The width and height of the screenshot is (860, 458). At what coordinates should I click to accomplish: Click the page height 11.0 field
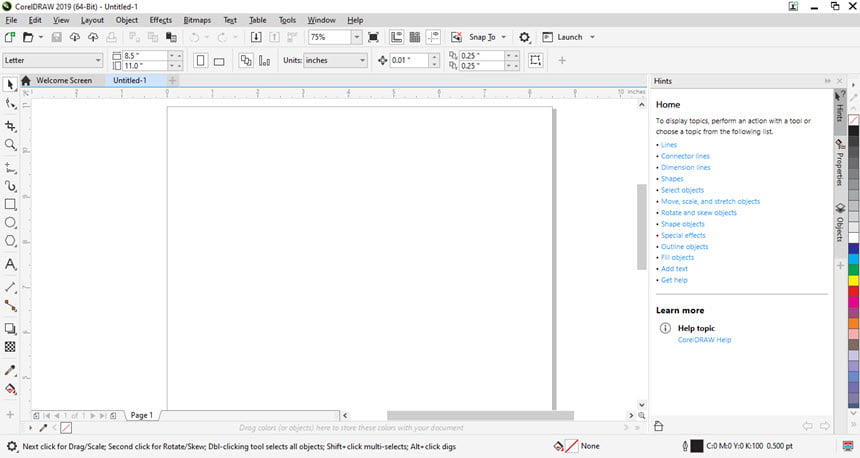(144, 66)
